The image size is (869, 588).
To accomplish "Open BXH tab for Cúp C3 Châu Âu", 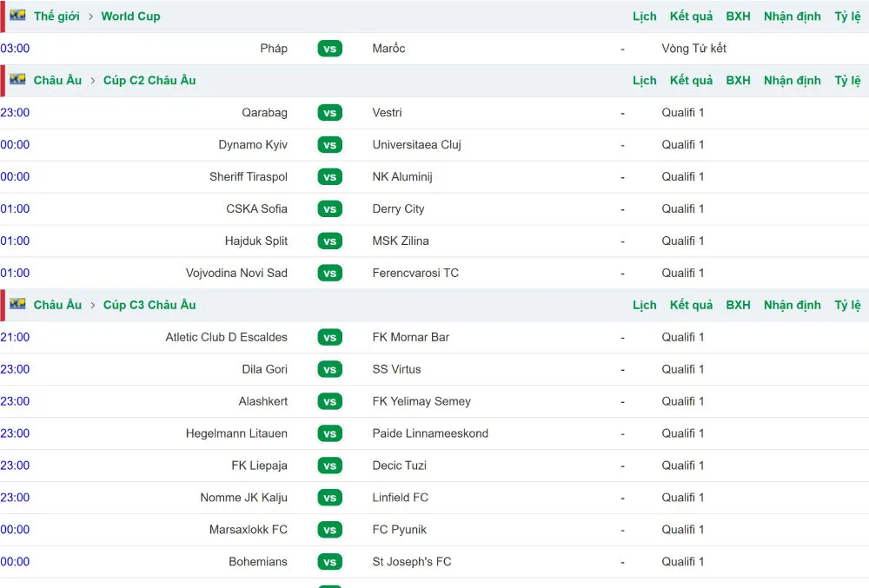I will (738, 306).
